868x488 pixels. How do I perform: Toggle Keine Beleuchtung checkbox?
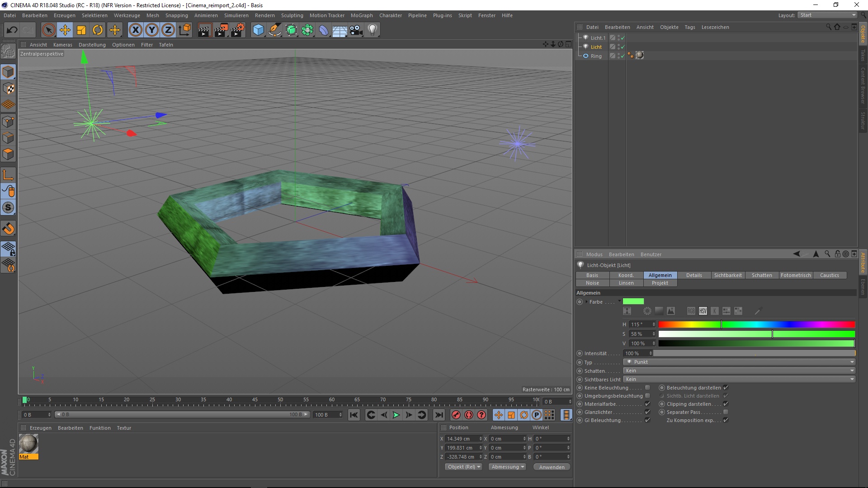click(647, 388)
